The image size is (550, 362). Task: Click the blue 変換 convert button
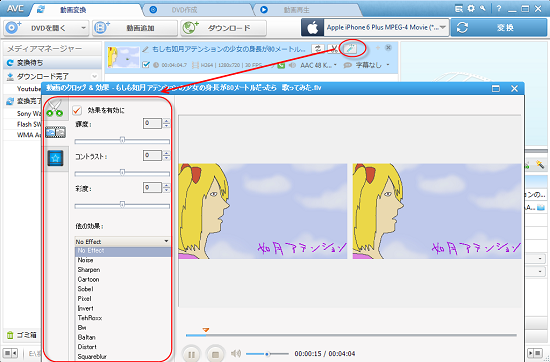[x=498, y=27]
